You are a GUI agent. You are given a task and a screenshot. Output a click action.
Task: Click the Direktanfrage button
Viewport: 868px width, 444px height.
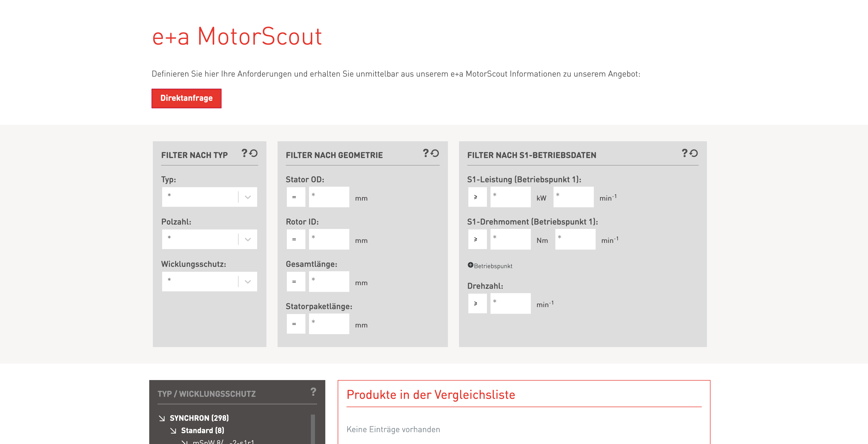[186, 98]
